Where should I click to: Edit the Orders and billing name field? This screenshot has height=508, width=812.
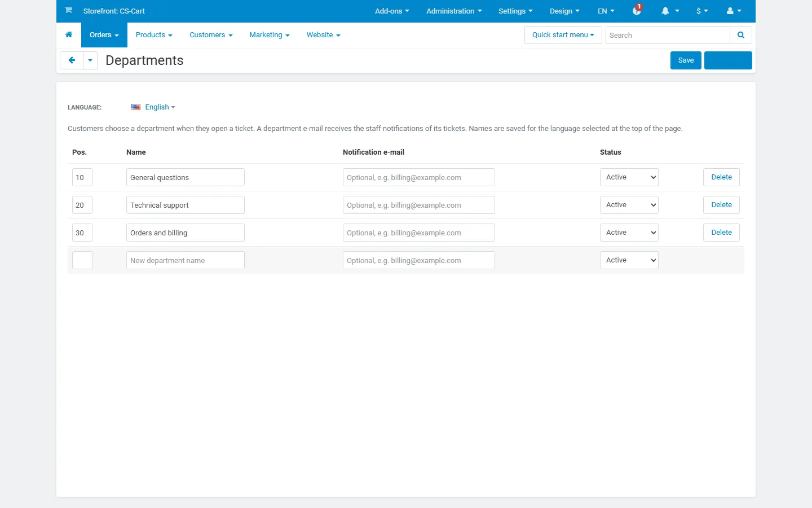(x=186, y=233)
